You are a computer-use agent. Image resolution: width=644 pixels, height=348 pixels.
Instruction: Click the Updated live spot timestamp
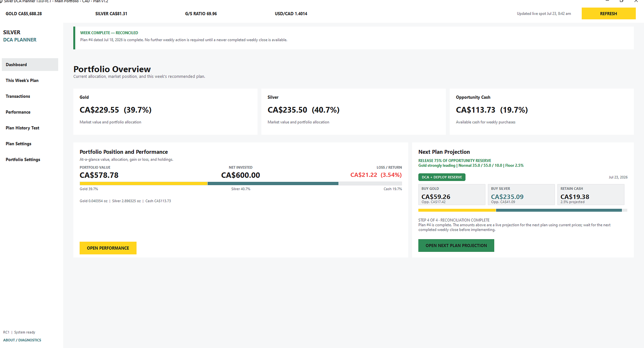(544, 13)
